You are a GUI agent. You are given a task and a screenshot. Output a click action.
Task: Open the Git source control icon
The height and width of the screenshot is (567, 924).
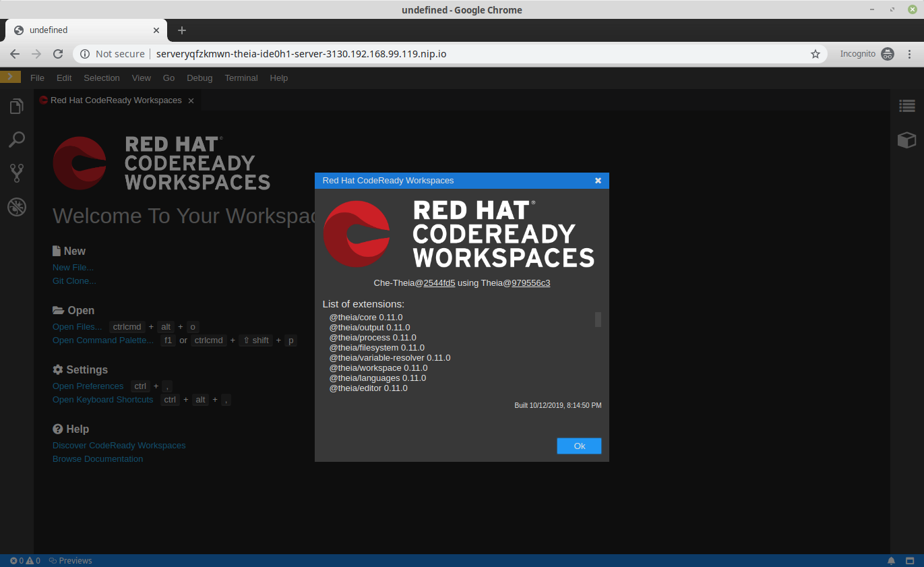tap(16, 173)
